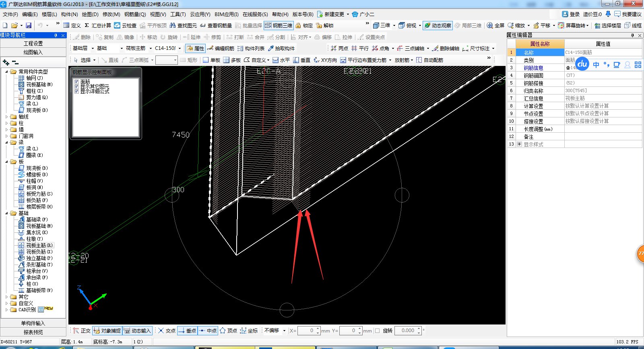Activate 动态观察 dynamic observation
The width and height of the screenshot is (644, 349).
click(x=438, y=25)
